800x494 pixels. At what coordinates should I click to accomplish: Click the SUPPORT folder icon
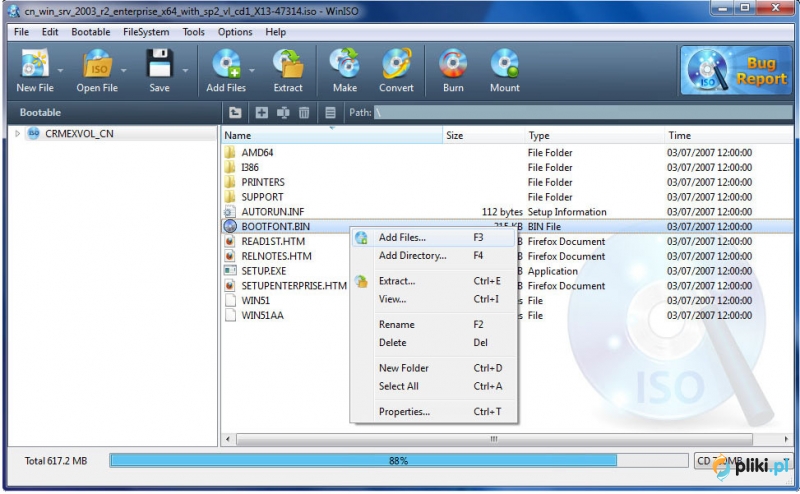230,196
